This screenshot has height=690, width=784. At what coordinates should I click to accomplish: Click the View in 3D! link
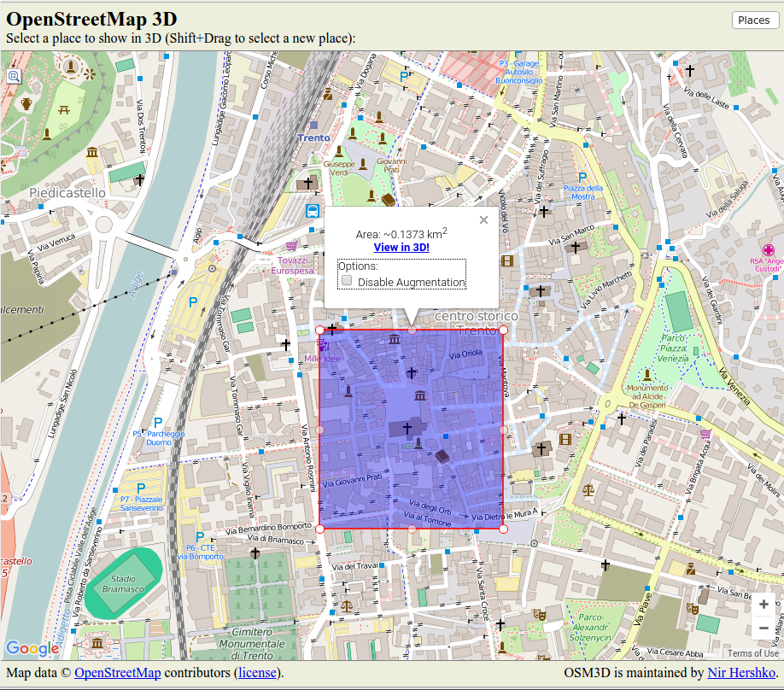tap(401, 247)
